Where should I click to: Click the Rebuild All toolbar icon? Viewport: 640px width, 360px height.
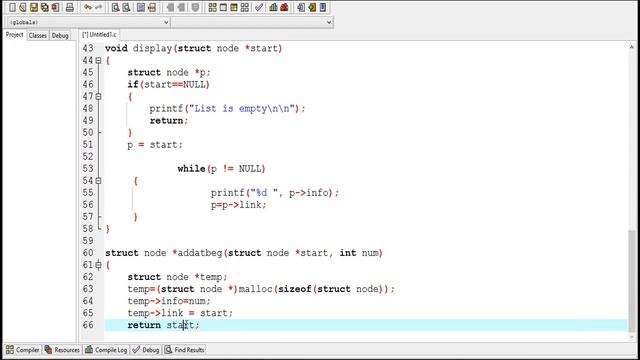(244, 7)
